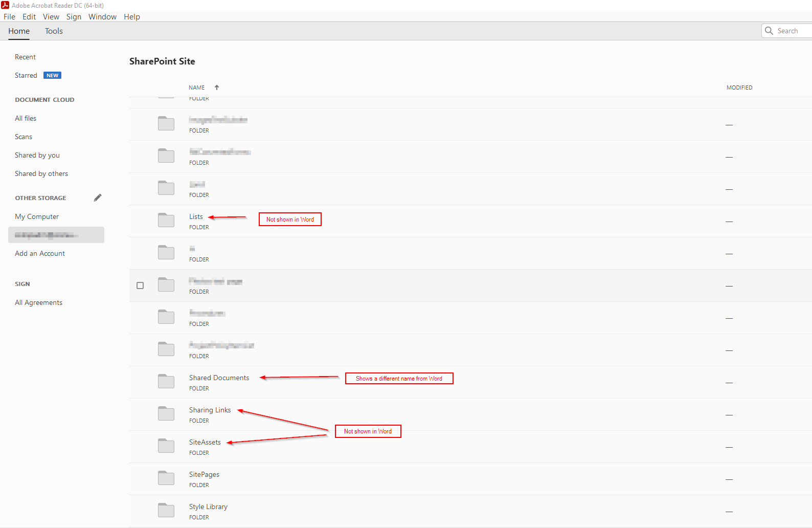The image size is (812, 528).
Task: Open the Help menu
Action: 132,16
